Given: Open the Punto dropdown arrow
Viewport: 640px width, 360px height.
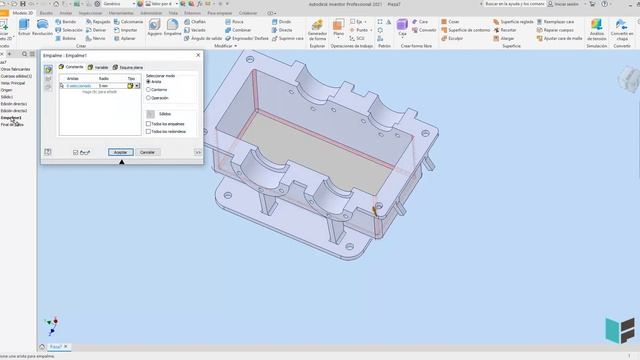Looking at the screenshot, I should tap(371, 30).
